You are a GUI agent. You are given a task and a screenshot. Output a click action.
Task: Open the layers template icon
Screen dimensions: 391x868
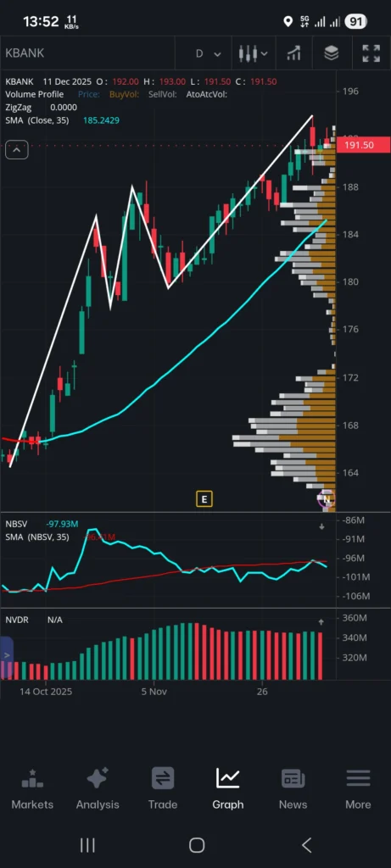331,53
